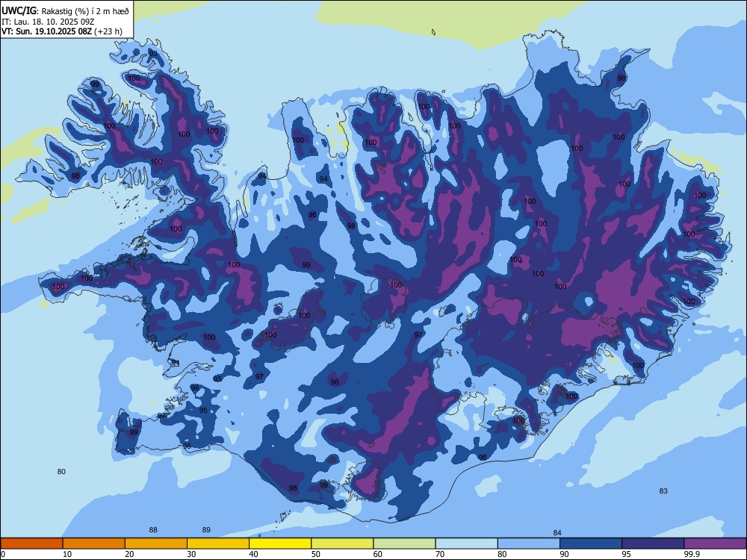Image resolution: width=747 pixels, height=560 pixels.
Task: Click the map humidity value '91'
Action: pyautogui.click(x=176, y=363)
